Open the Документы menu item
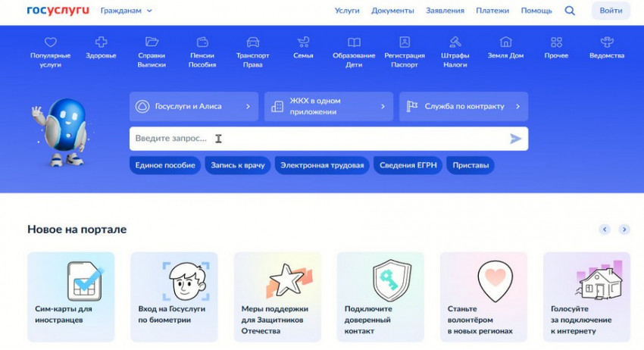644x350 pixels. 392,11
